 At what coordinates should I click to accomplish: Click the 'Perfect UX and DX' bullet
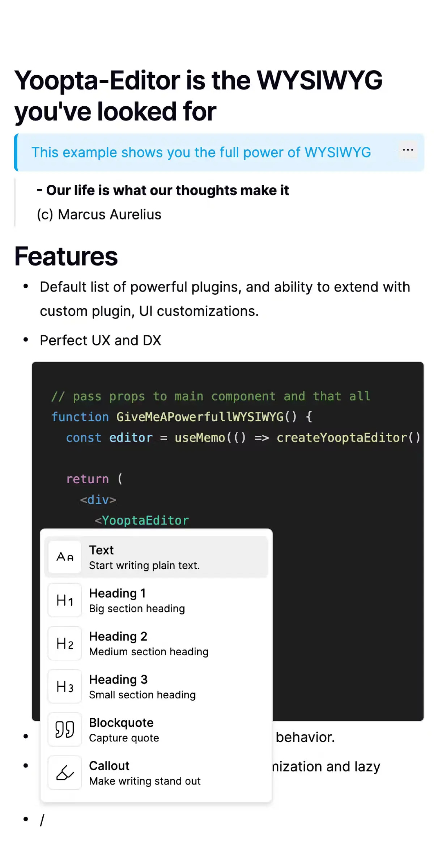[x=101, y=340]
